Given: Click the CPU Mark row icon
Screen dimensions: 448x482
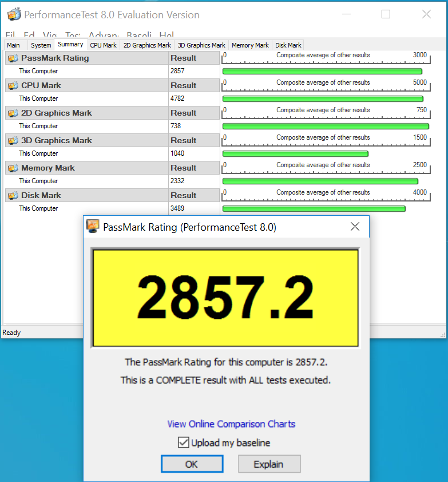Looking at the screenshot, I should click(x=13, y=85).
